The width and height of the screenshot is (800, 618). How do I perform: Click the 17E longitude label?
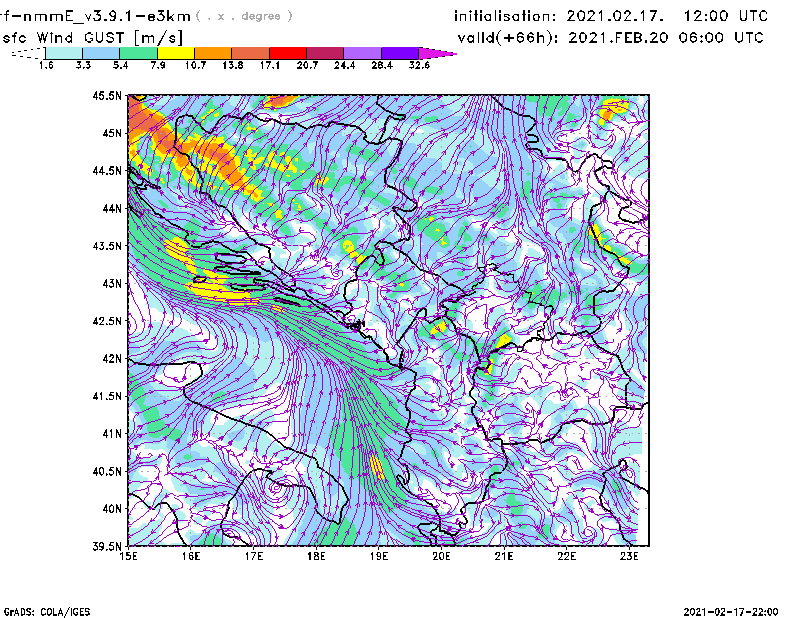(254, 556)
